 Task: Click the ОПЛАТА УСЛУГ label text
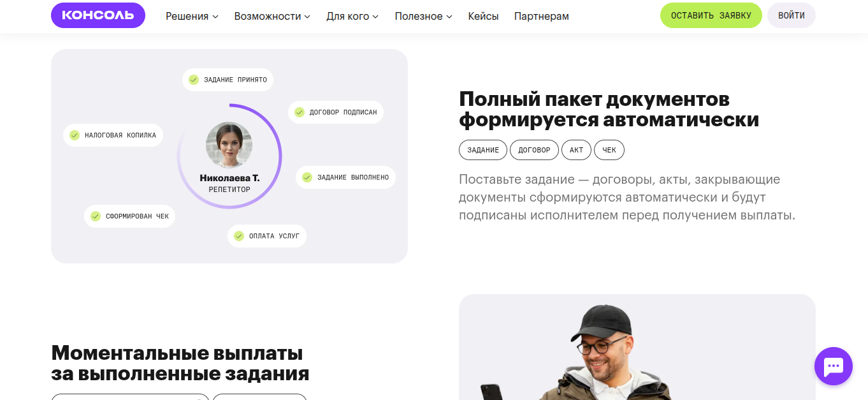tap(274, 236)
